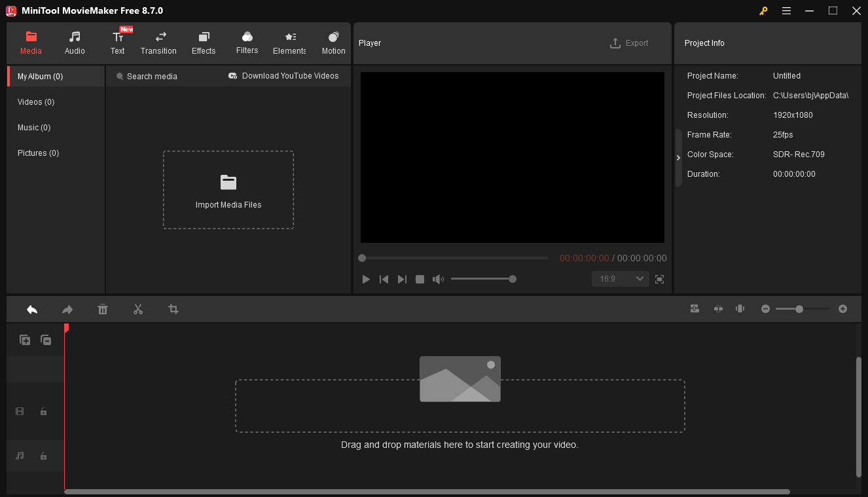Screen dimensions: 868x497
Task: Click Project Name value Untitled
Action: 787,76
